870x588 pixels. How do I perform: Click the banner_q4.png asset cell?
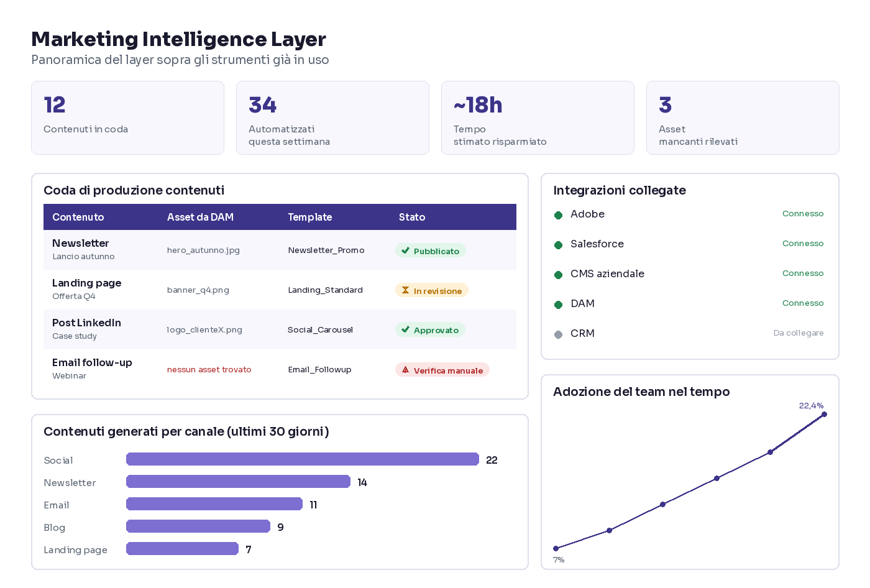[x=198, y=290]
